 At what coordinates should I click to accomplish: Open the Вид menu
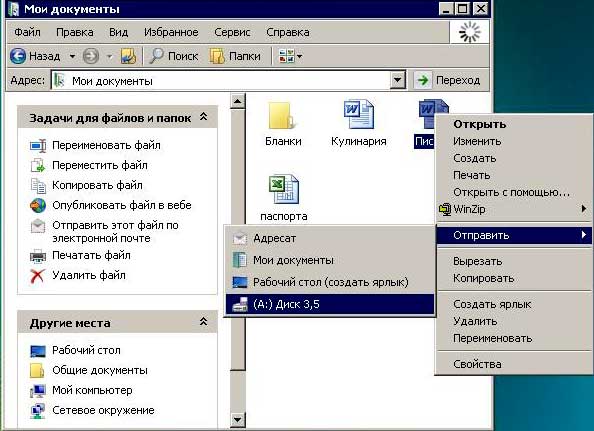119,32
